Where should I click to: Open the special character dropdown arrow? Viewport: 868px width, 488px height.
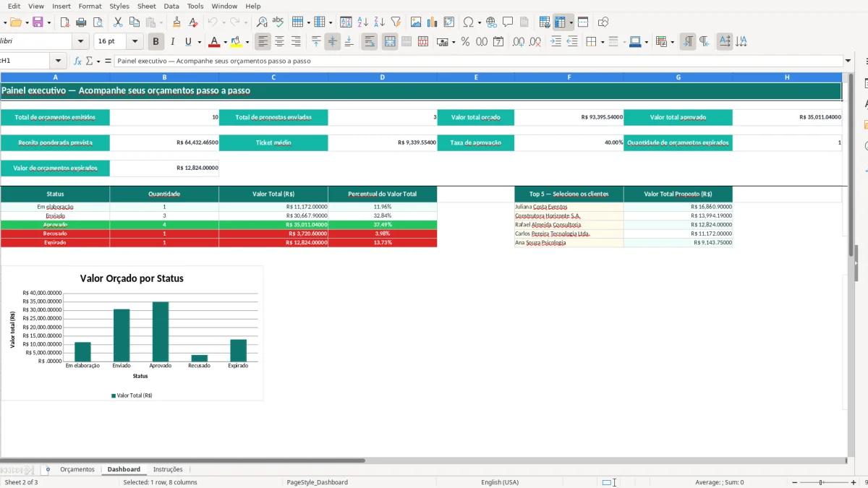pyautogui.click(x=480, y=22)
